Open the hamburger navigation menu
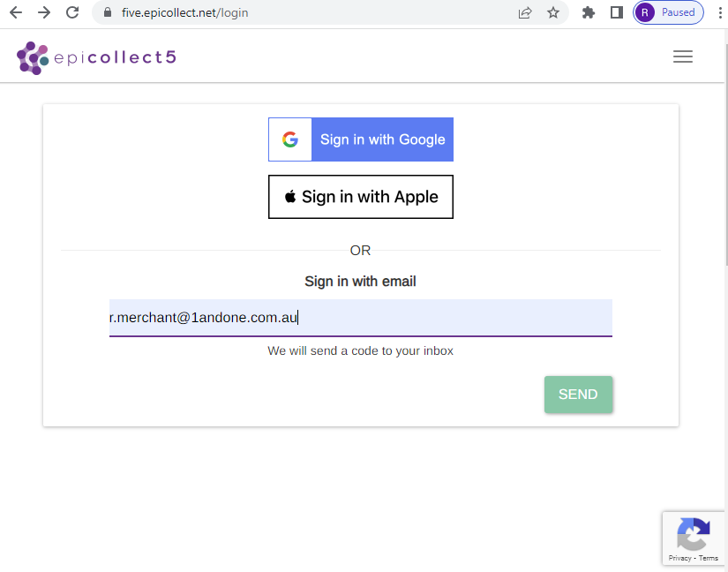 682,56
